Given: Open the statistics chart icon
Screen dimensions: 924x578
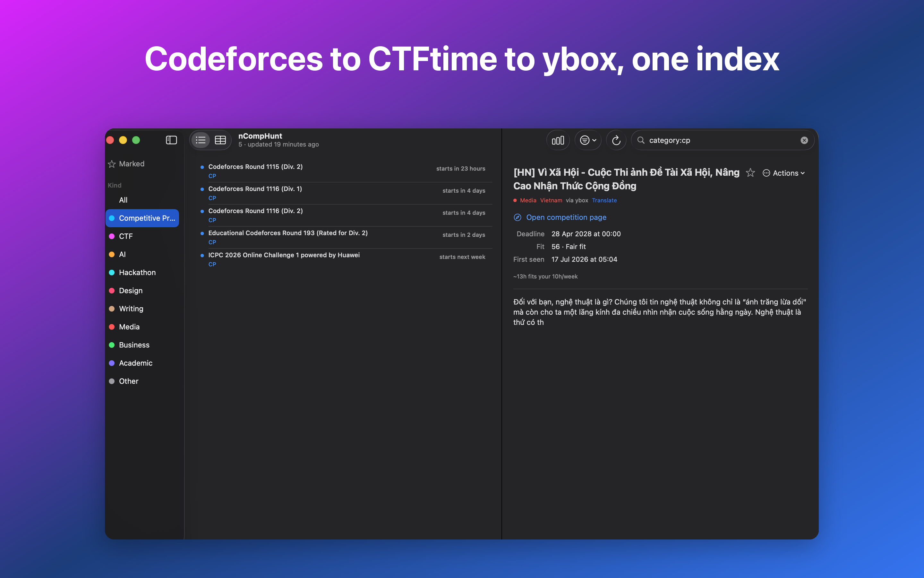Looking at the screenshot, I should 558,140.
